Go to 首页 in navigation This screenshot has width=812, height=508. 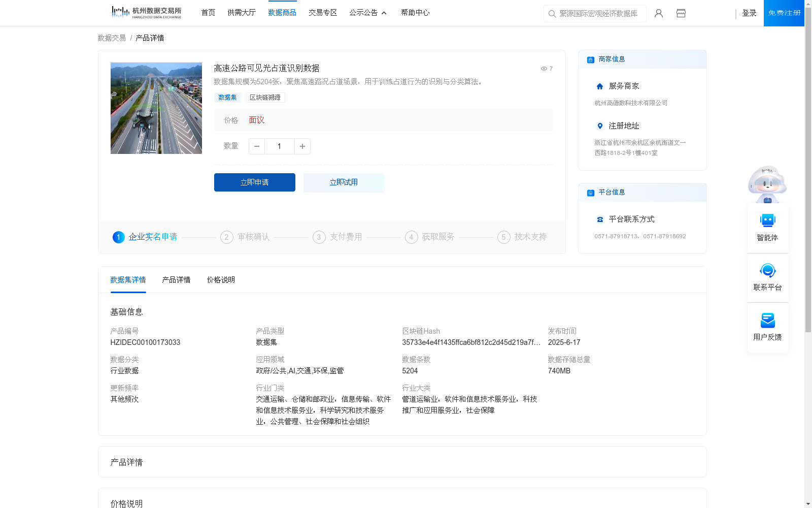(x=208, y=13)
